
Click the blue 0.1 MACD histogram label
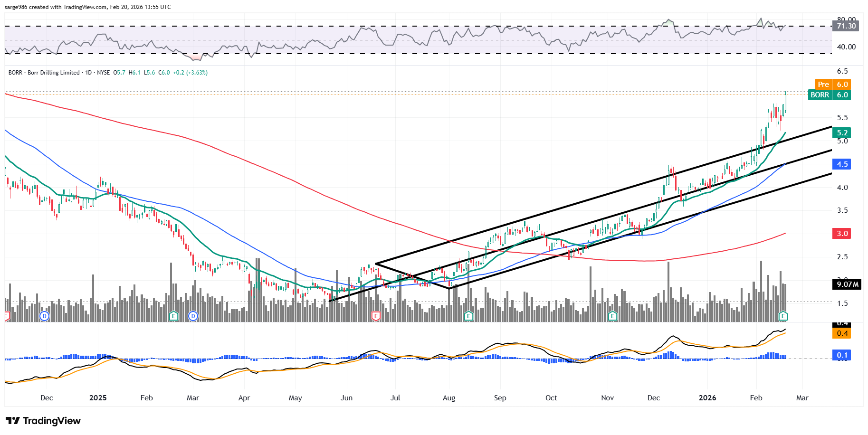tap(842, 355)
